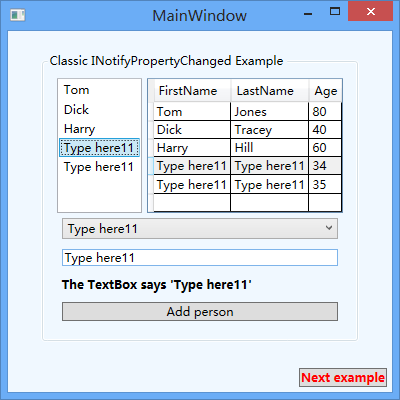Select the last Type here11 list item
Viewport: 400px width, 400px height.
99,167
